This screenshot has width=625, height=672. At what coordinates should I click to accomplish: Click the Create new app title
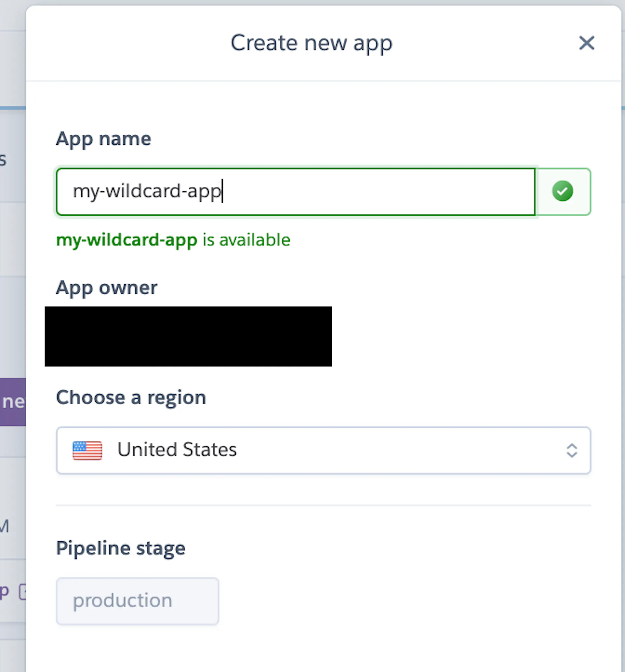click(x=312, y=43)
